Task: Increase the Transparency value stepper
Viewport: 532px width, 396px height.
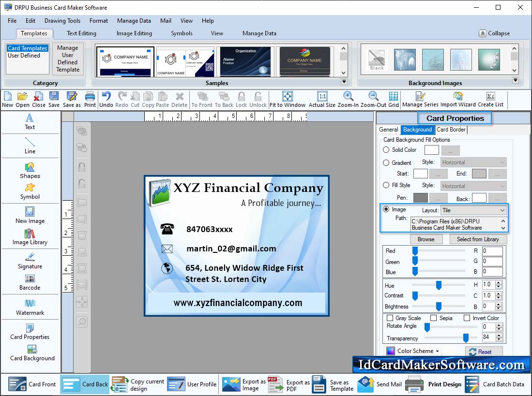Action: coord(499,335)
